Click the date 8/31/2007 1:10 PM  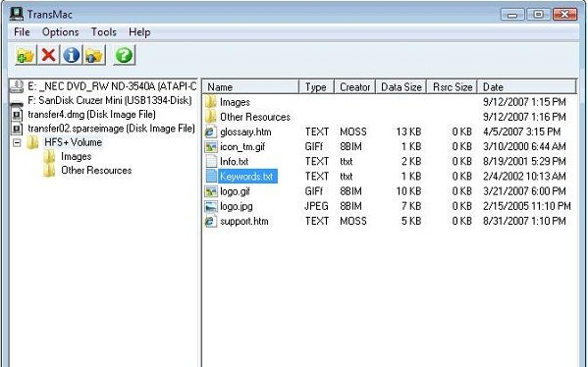tap(524, 221)
